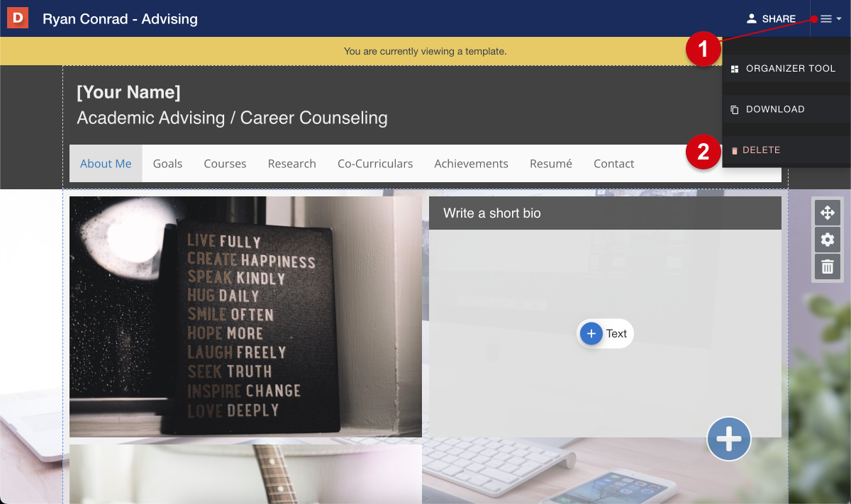851x504 pixels.
Task: Open the hamburger menu dropdown
Action: pyautogui.click(x=830, y=19)
